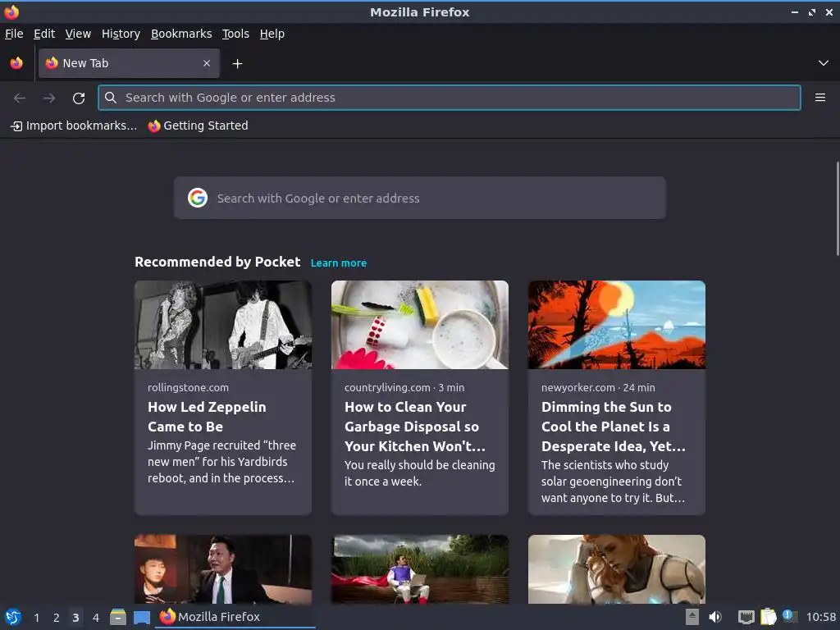Open garbage disposal article thumbnail
The height and width of the screenshot is (630, 840).
coord(419,325)
